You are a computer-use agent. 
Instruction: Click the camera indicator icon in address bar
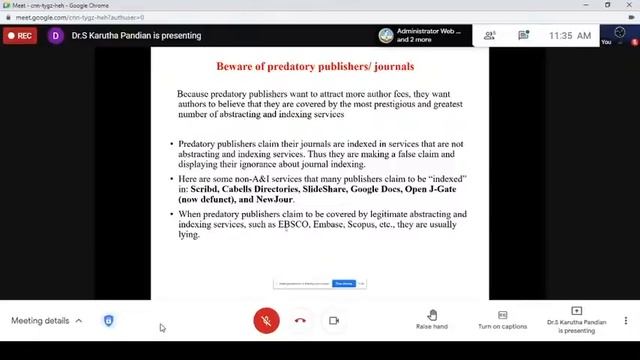pyautogui.click(x=631, y=18)
